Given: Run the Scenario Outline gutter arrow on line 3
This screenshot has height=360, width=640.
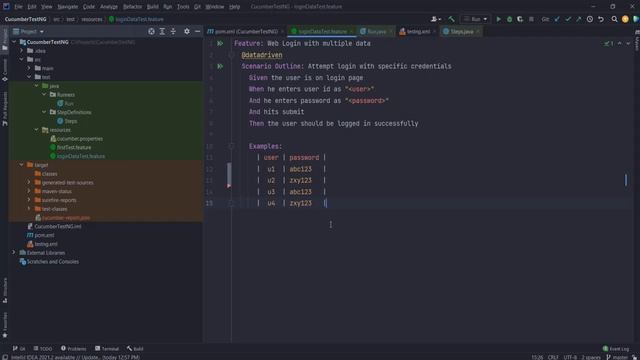Looking at the screenshot, I should coord(220,66).
